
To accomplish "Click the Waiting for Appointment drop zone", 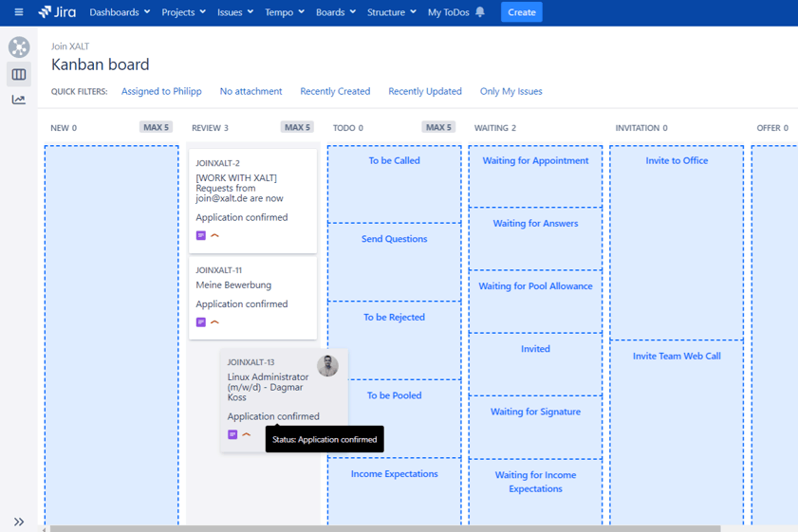I will coord(535,176).
